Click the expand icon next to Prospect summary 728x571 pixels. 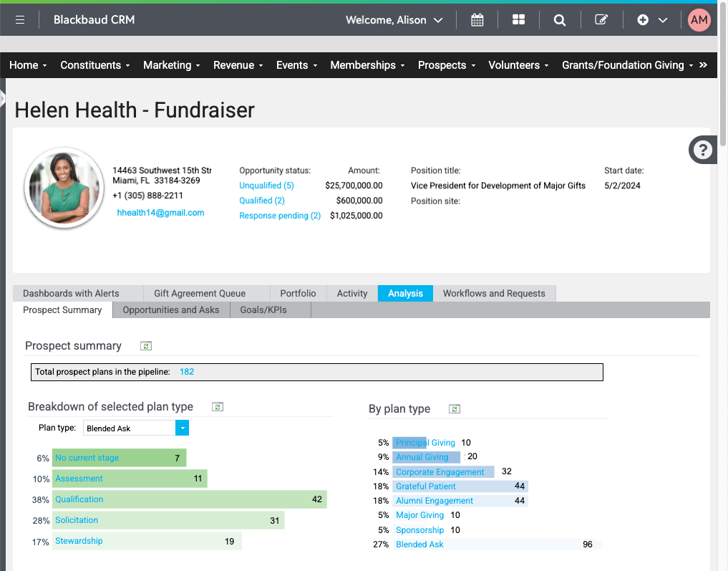[145, 345]
